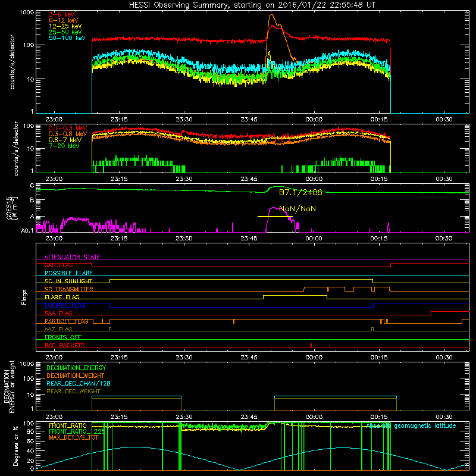Viewport: 476px width, 476px height.
Task: Click the DECIMATION_ENERGY legend label
Action: (76, 368)
